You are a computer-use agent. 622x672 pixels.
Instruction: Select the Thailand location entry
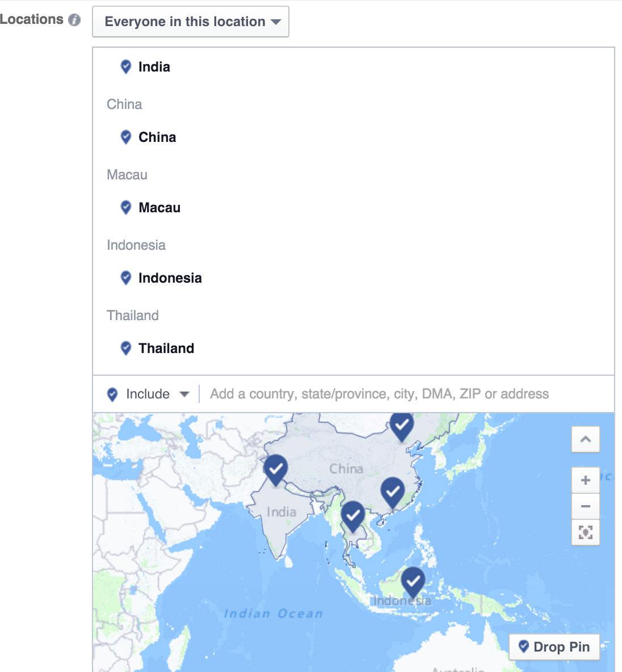pyautogui.click(x=166, y=348)
